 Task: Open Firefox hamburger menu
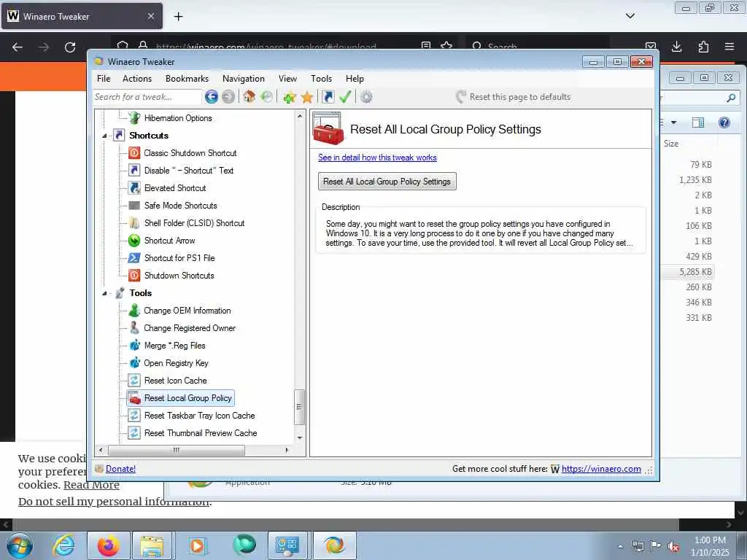coord(729,47)
